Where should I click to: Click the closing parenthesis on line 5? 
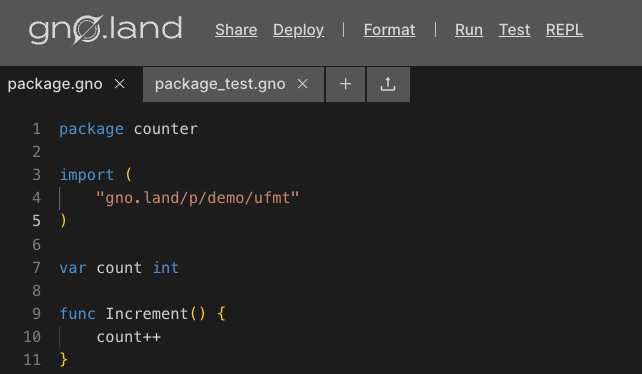coord(63,221)
